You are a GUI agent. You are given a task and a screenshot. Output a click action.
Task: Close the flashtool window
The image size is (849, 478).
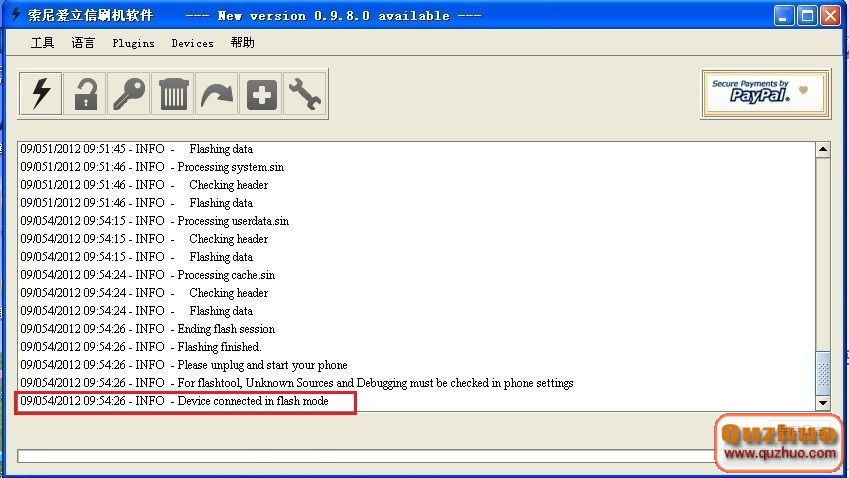[830, 15]
